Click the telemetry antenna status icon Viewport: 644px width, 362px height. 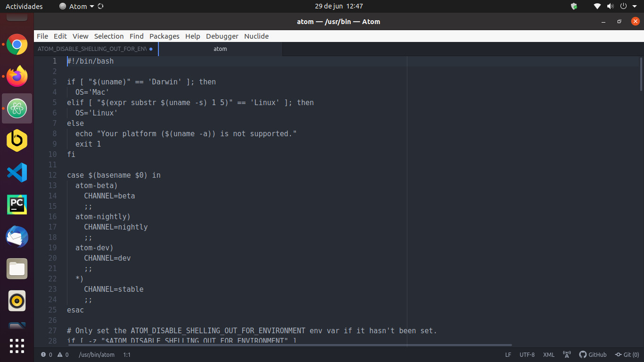(567, 354)
